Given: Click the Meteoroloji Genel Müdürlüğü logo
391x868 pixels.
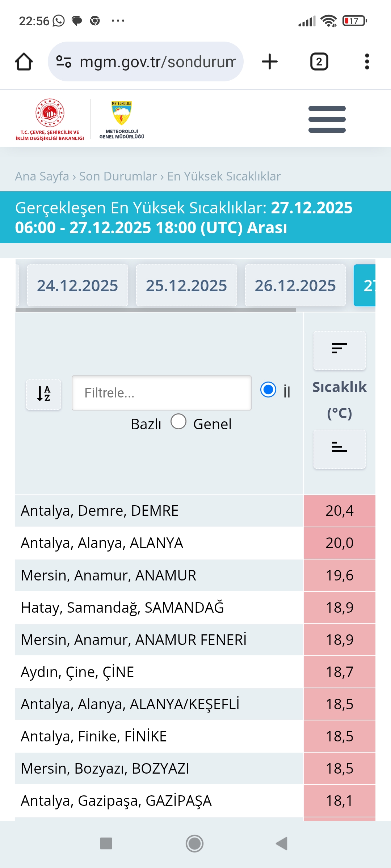Looking at the screenshot, I should pyautogui.click(x=122, y=119).
